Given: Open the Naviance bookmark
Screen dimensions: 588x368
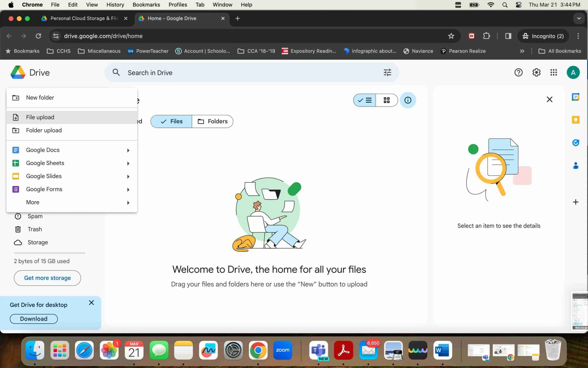Looking at the screenshot, I should [418, 51].
